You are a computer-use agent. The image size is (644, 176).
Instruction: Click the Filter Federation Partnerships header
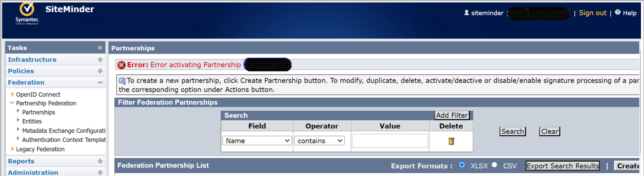coord(168,102)
